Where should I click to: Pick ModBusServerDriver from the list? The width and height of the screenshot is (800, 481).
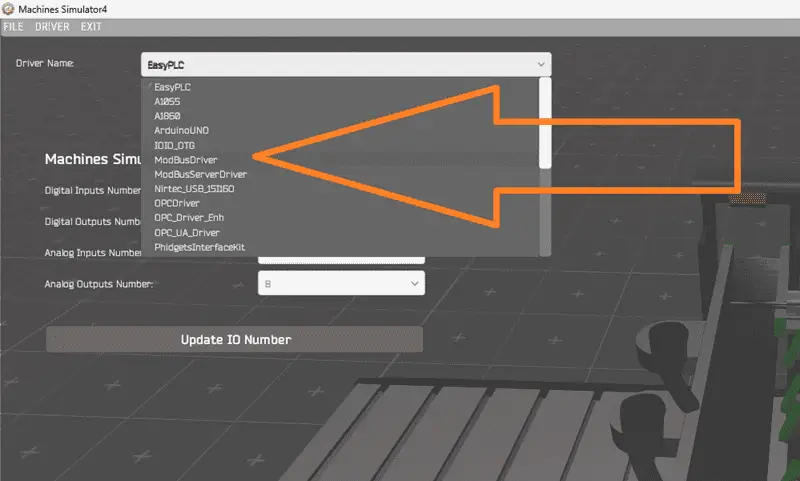coord(201,174)
